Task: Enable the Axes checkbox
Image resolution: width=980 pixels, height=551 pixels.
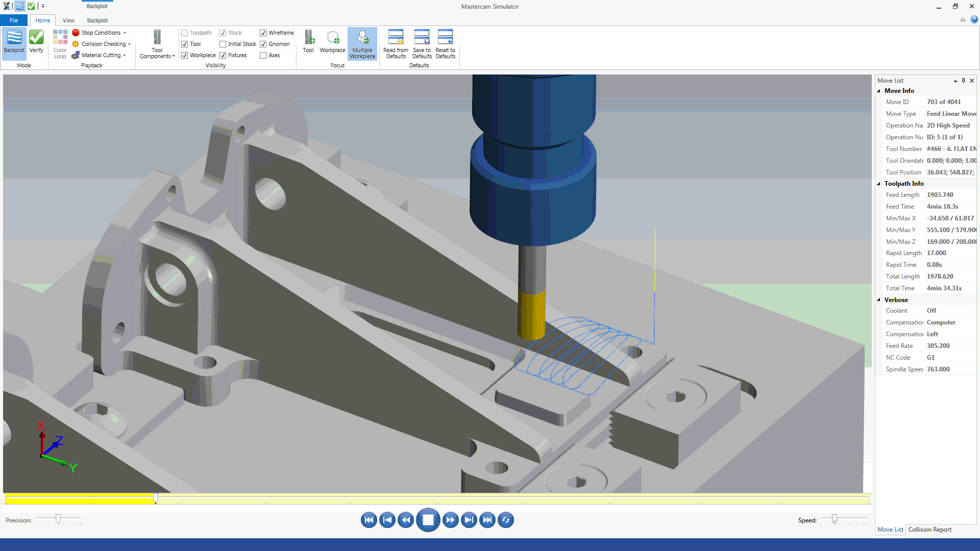Action: point(263,55)
